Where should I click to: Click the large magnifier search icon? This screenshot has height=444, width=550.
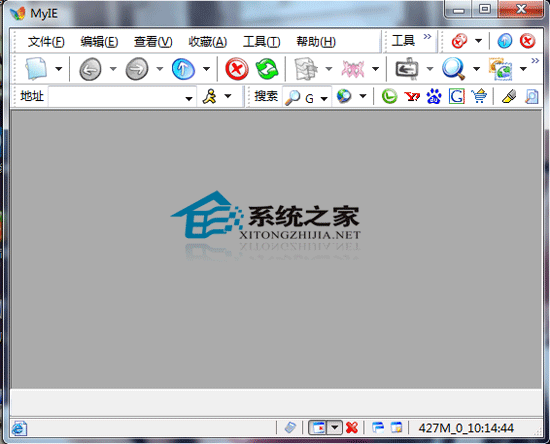(453, 69)
